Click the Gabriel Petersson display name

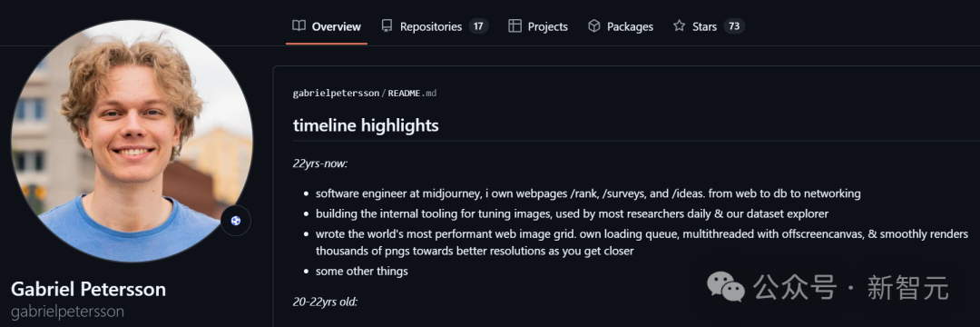click(x=88, y=289)
